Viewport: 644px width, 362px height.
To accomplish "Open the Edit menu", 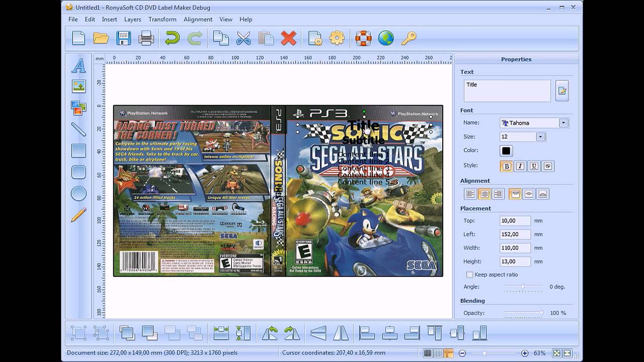I will [x=90, y=19].
